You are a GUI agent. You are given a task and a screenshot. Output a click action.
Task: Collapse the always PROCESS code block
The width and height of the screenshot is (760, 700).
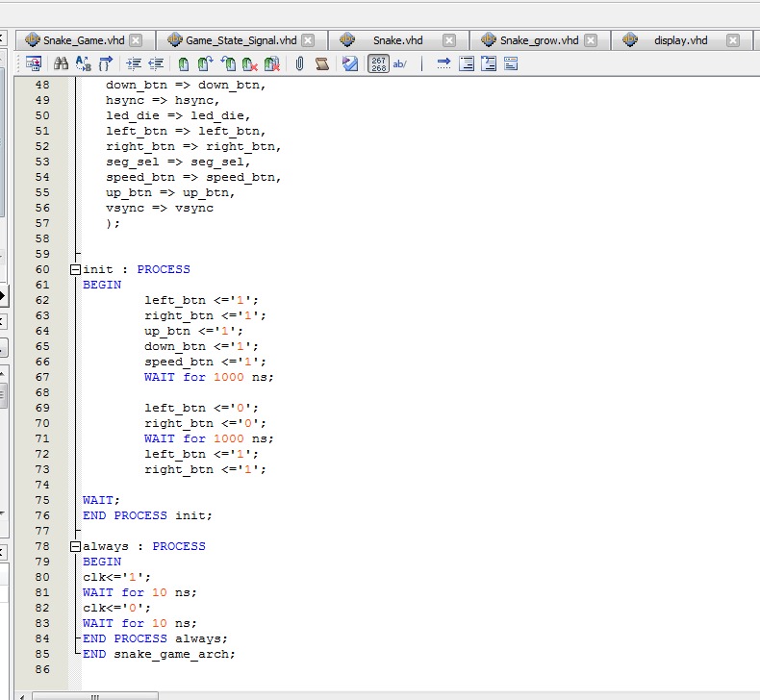[x=75, y=547]
